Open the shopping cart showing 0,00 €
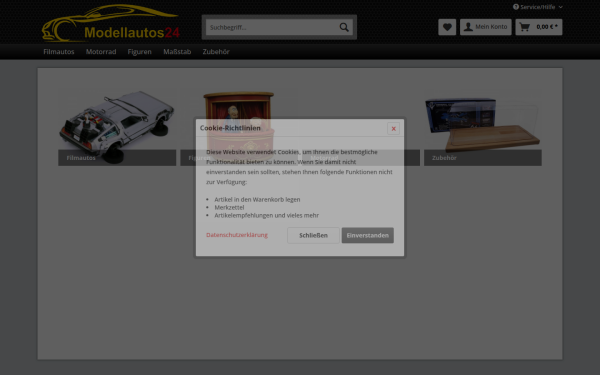Image resolution: width=600 pixels, height=375 pixels. 539,27
